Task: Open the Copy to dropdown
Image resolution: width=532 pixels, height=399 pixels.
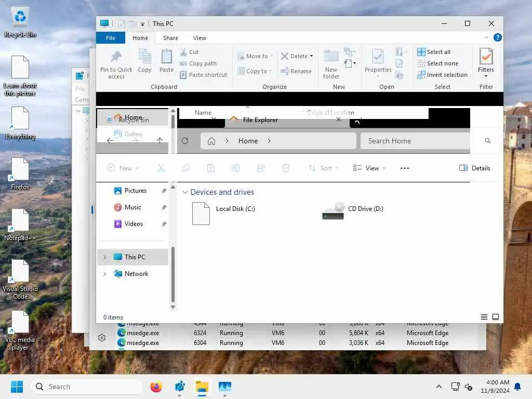Action: click(255, 71)
